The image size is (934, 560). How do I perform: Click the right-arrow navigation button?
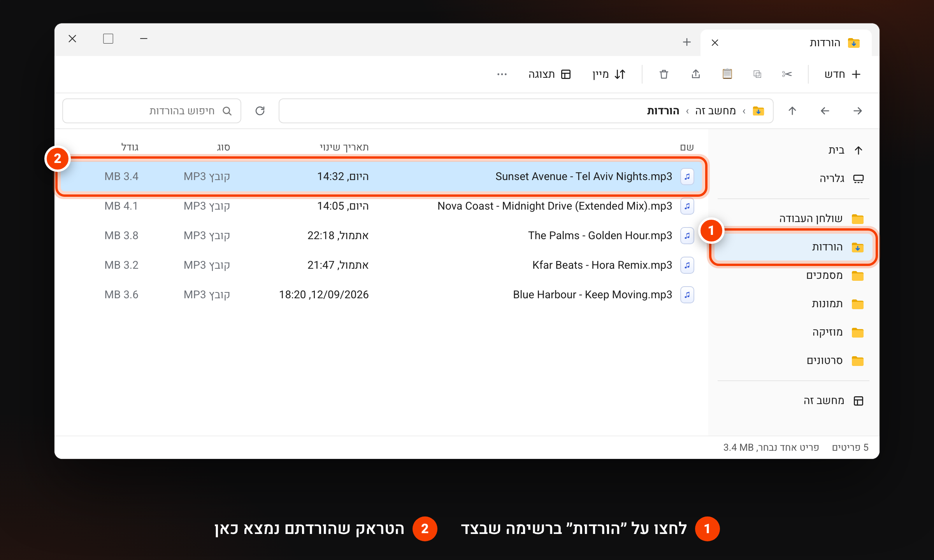click(858, 111)
